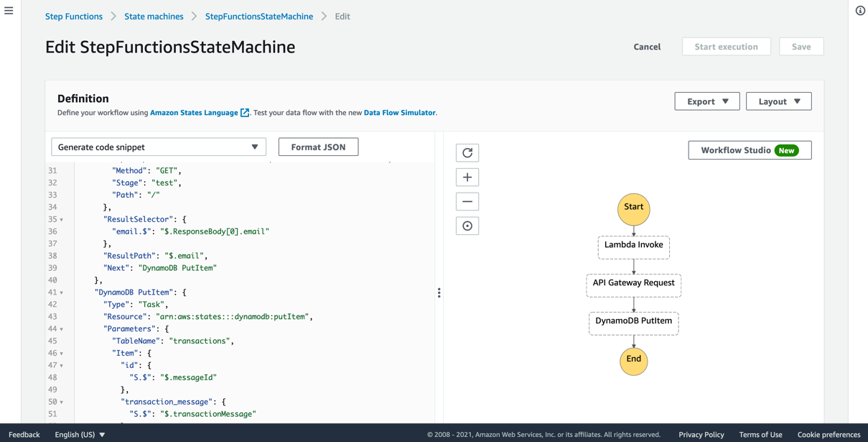868x442 pixels.
Task: Open the English (US) language selector
Action: [x=80, y=434]
